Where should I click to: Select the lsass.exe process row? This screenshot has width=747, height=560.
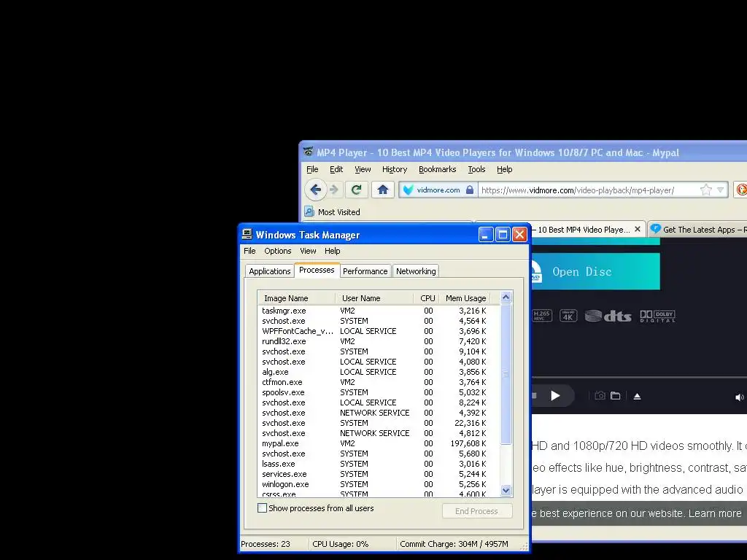click(x=379, y=464)
